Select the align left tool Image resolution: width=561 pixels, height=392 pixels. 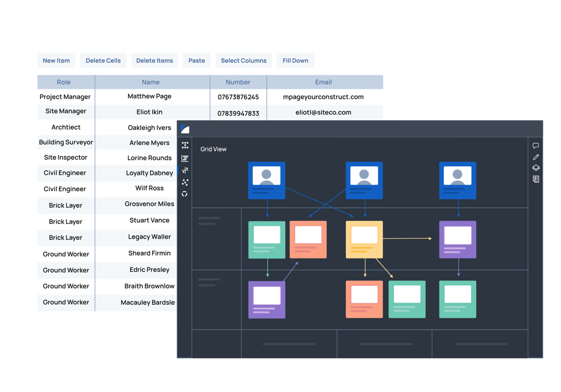185,158
